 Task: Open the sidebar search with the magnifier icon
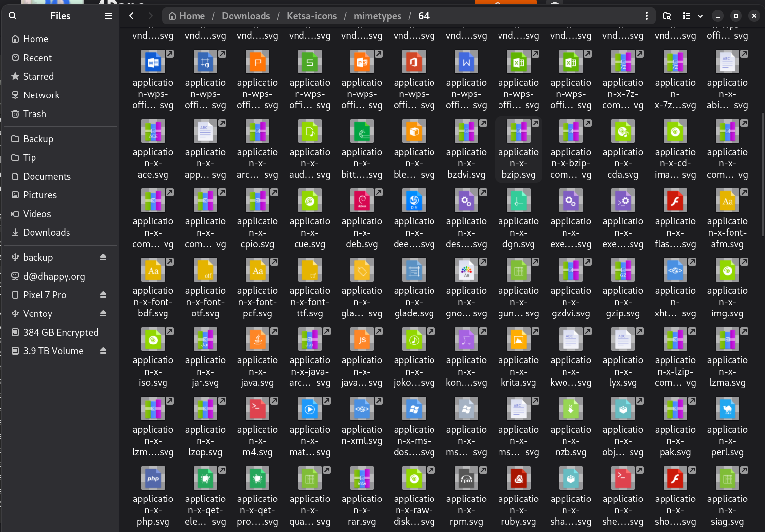tap(12, 15)
